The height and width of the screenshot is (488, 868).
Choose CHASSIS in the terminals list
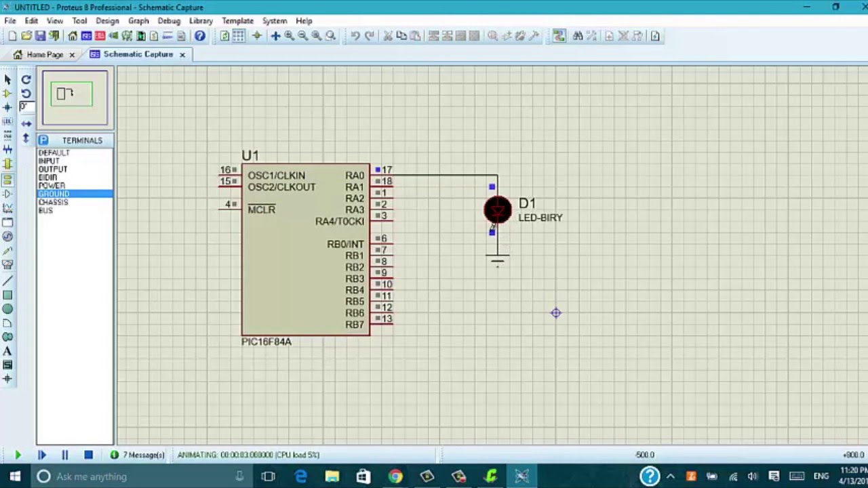point(54,202)
